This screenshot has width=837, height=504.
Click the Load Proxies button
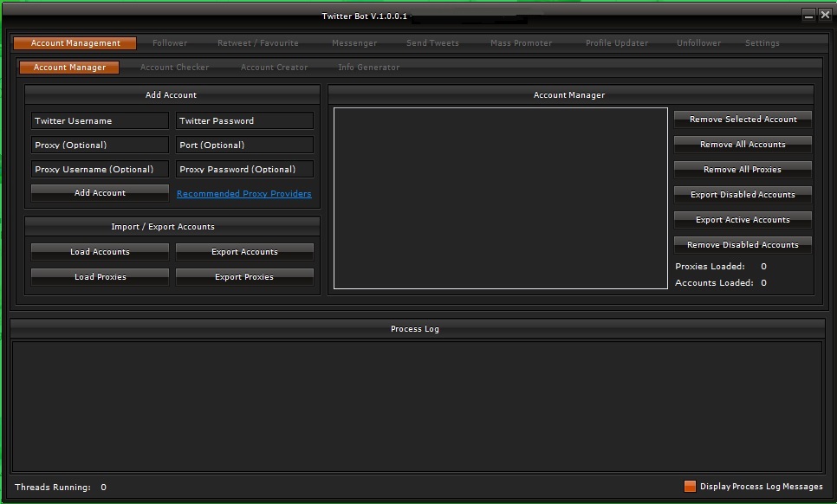pyautogui.click(x=100, y=277)
